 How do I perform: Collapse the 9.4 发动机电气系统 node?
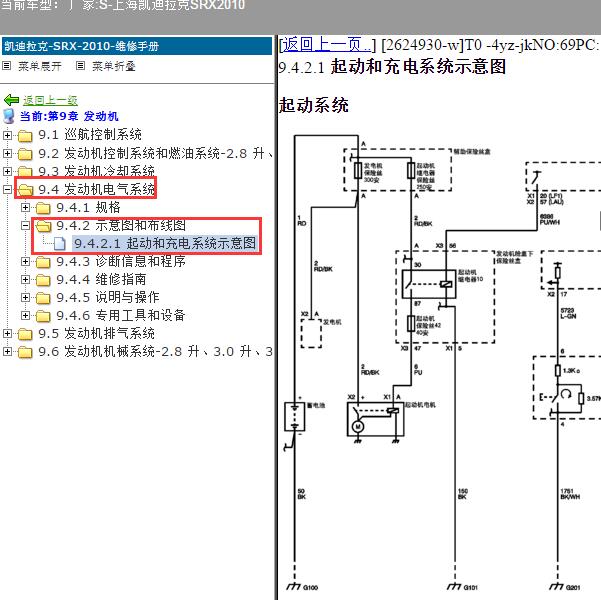(x=7, y=189)
